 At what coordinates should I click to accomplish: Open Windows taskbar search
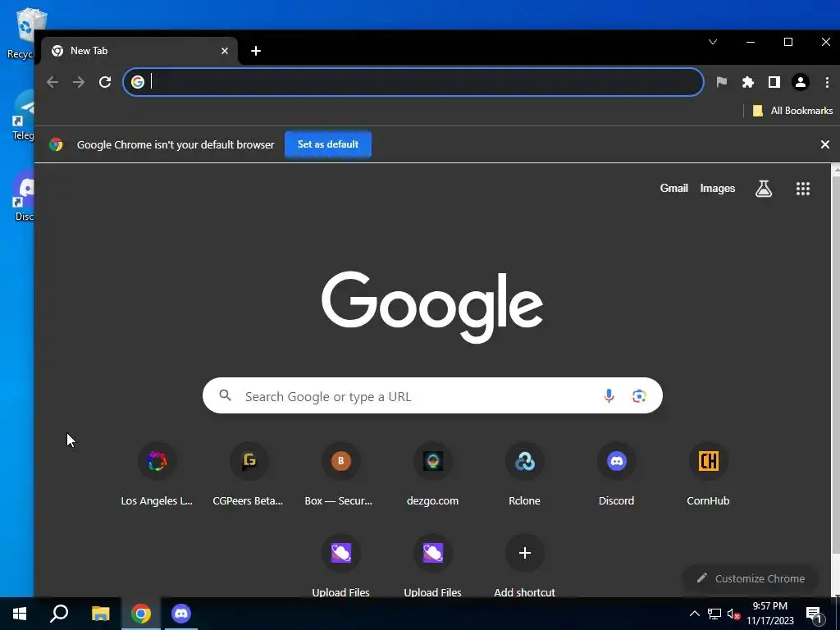click(59, 614)
